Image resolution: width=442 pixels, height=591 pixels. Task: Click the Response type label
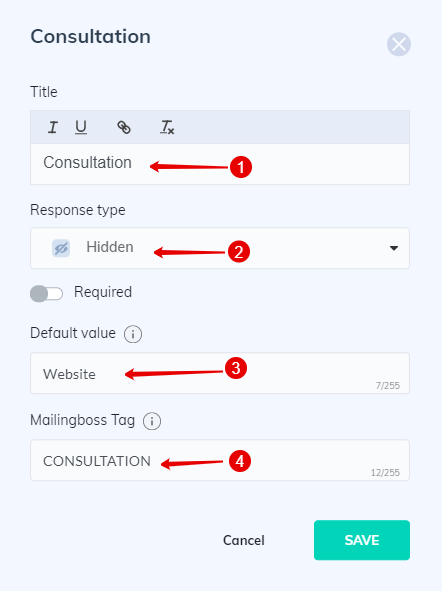point(78,210)
